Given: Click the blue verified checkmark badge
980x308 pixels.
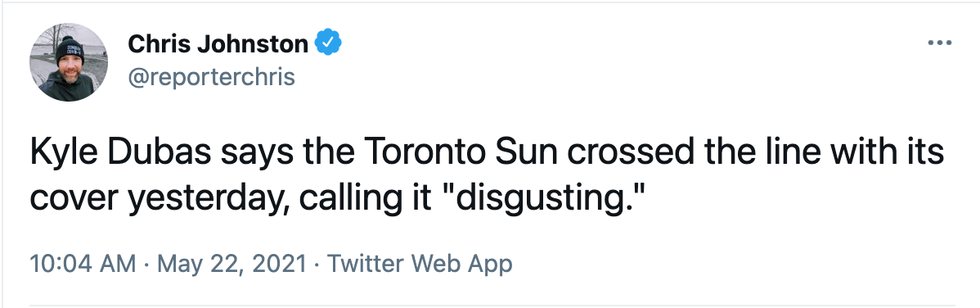Looking at the screenshot, I should pos(327,43).
